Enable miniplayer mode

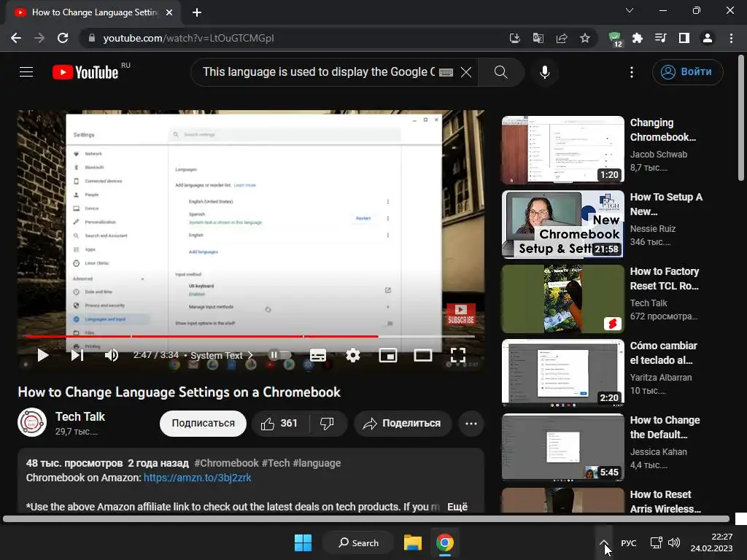[x=388, y=355]
